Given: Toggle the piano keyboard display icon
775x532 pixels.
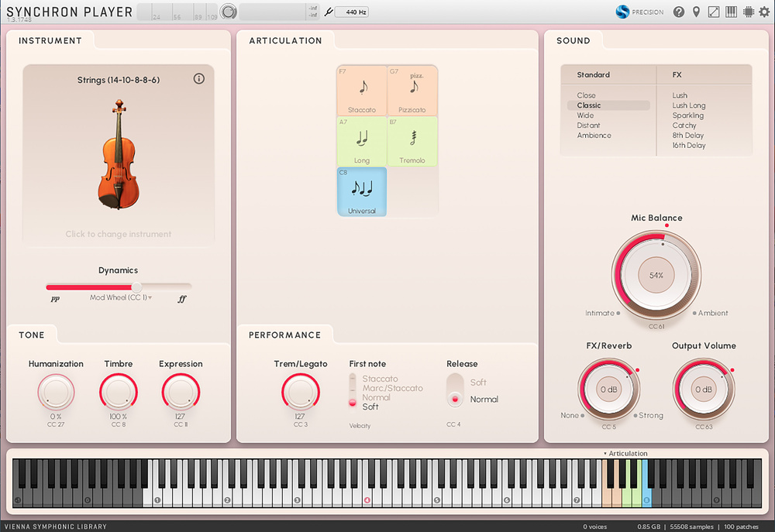Looking at the screenshot, I should click(x=731, y=12).
